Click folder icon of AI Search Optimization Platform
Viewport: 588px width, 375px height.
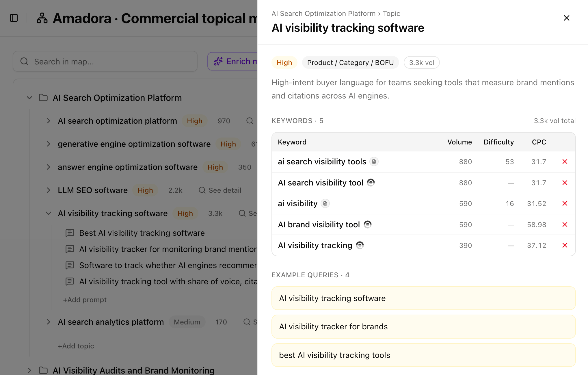43,98
